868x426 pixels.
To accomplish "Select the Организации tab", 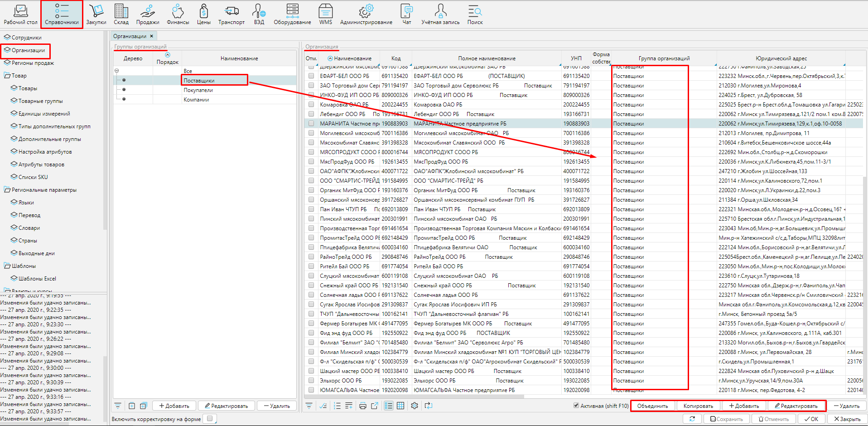I will 130,36.
